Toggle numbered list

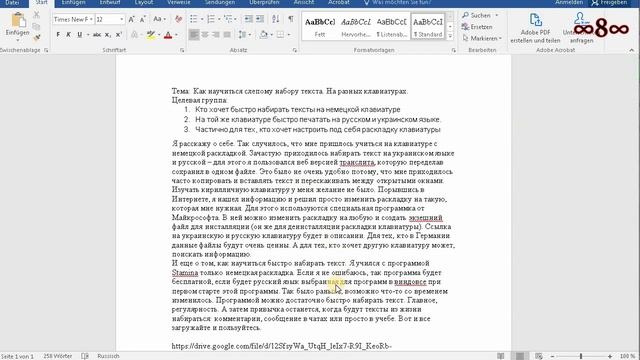[x=211, y=19]
